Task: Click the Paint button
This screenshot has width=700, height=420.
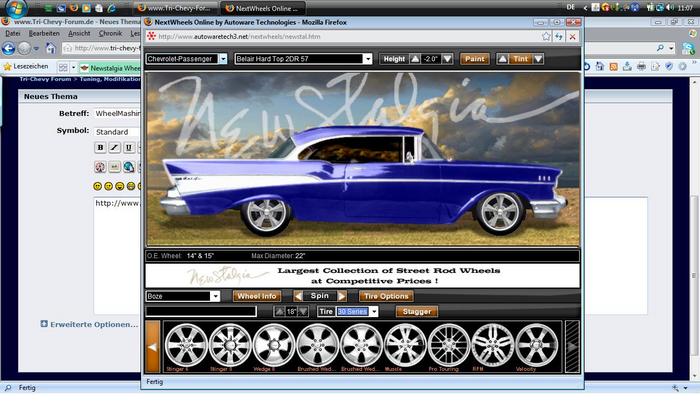Action: [474, 59]
